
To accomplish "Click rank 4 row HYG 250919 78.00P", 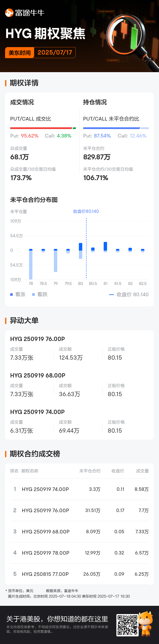I will click(79, 553).
